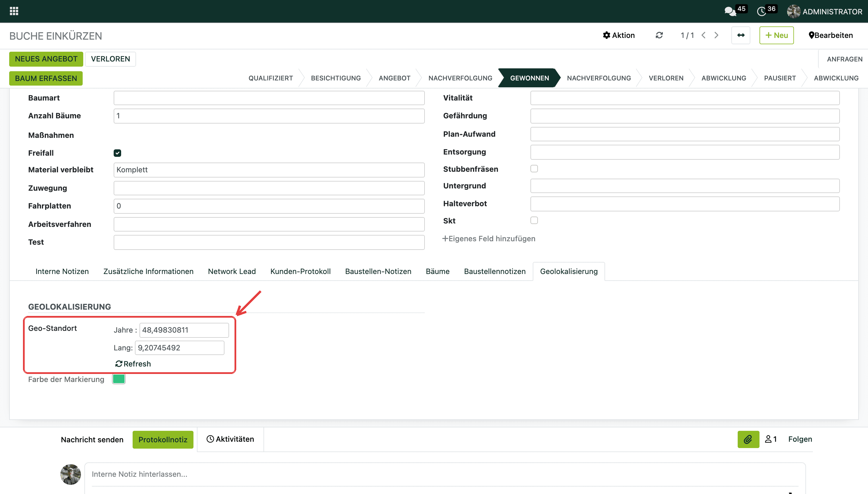Click the latitude field 48,49830811
The width and height of the screenshot is (868, 494).
point(184,330)
